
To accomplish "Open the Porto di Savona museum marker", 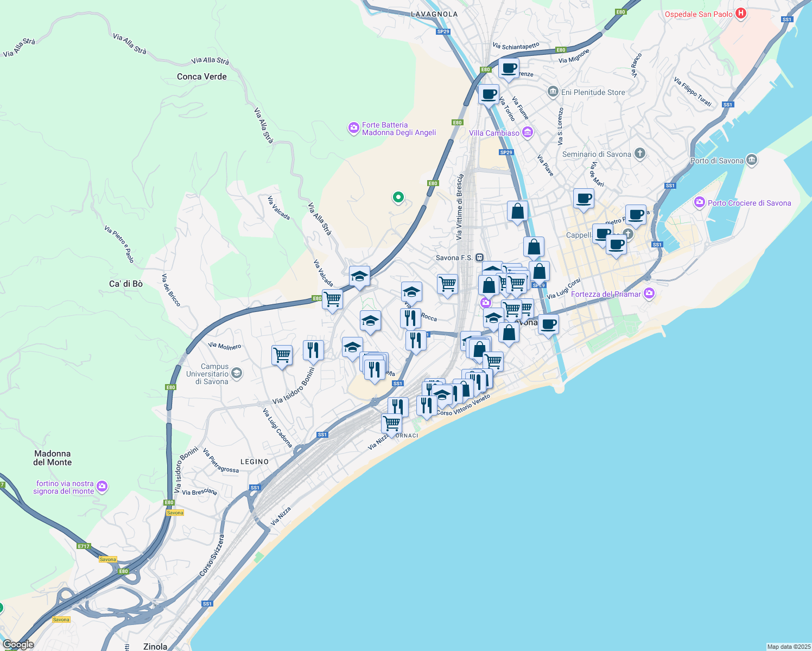I will (751, 160).
